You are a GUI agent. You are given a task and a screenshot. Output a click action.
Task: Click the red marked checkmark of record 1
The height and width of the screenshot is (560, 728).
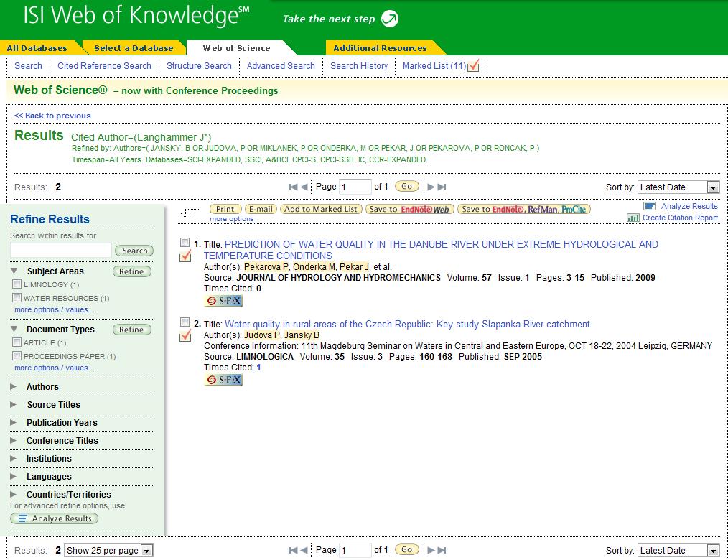185,256
